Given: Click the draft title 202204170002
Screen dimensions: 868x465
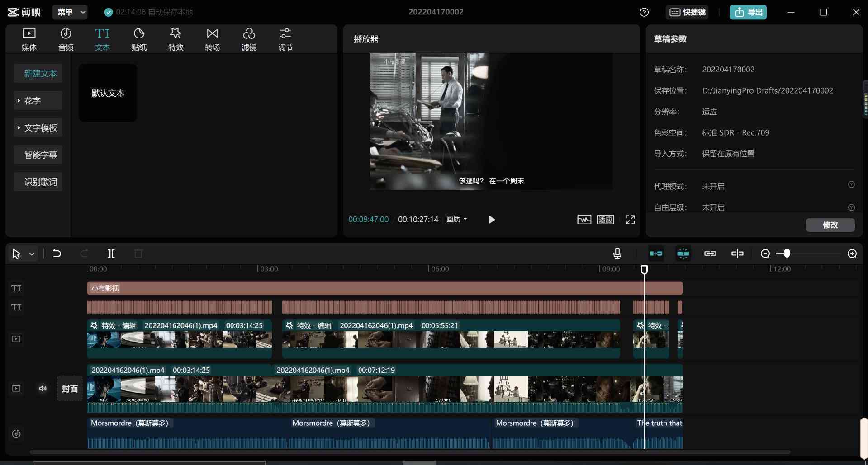Looking at the screenshot, I should [x=436, y=12].
